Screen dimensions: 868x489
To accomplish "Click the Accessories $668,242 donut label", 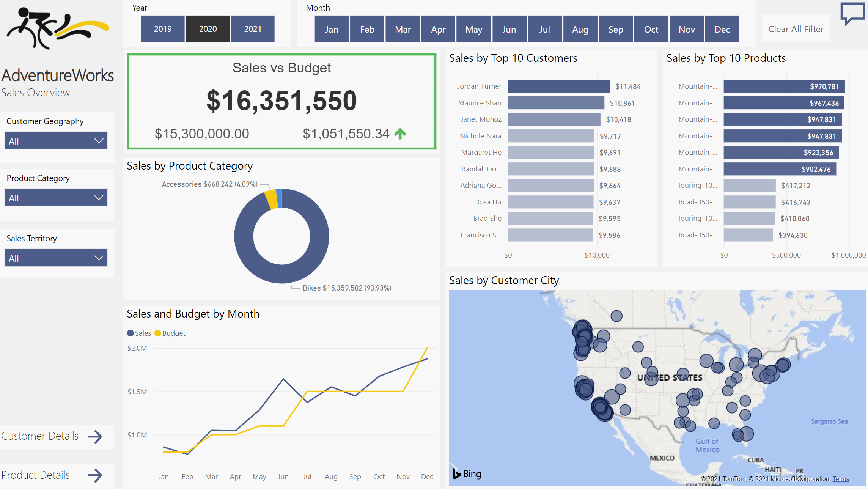I will coord(210,184).
